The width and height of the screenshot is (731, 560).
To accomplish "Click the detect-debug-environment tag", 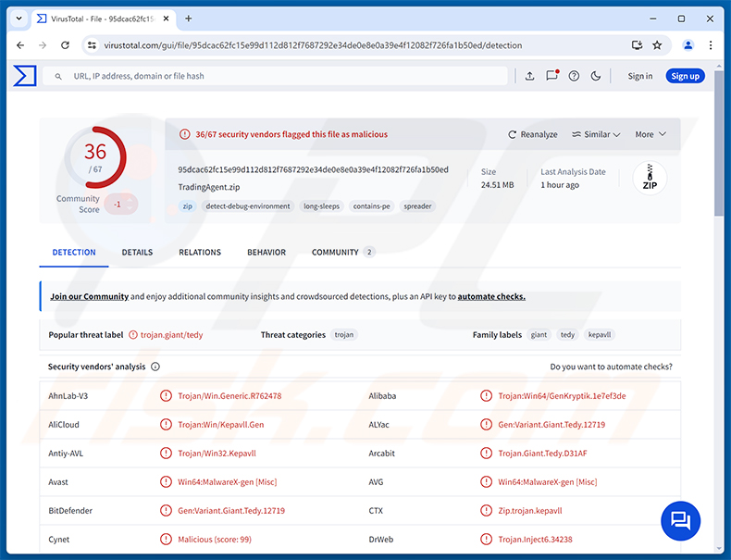I will (248, 206).
